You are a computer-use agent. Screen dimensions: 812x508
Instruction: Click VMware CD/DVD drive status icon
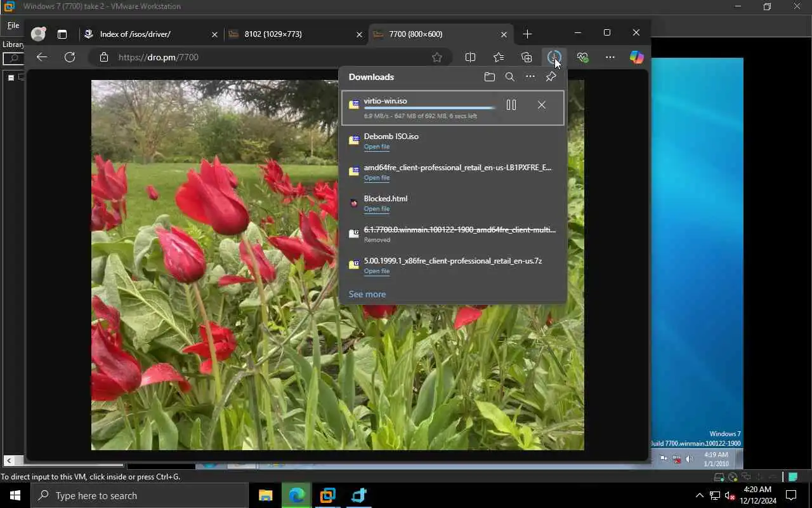[x=733, y=477]
